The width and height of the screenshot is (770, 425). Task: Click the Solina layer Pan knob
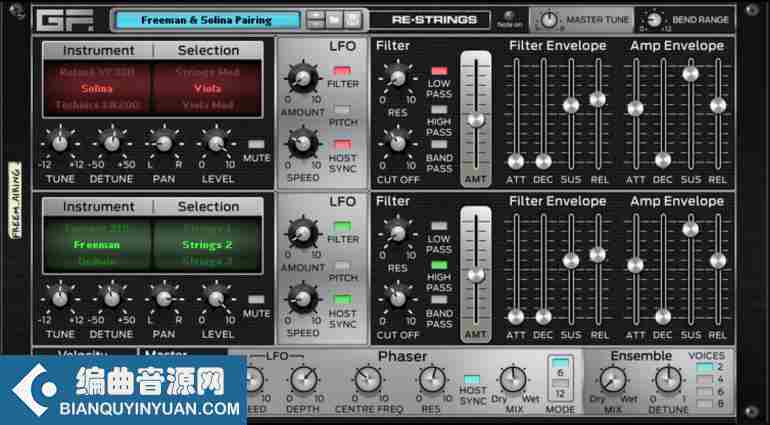(x=164, y=143)
